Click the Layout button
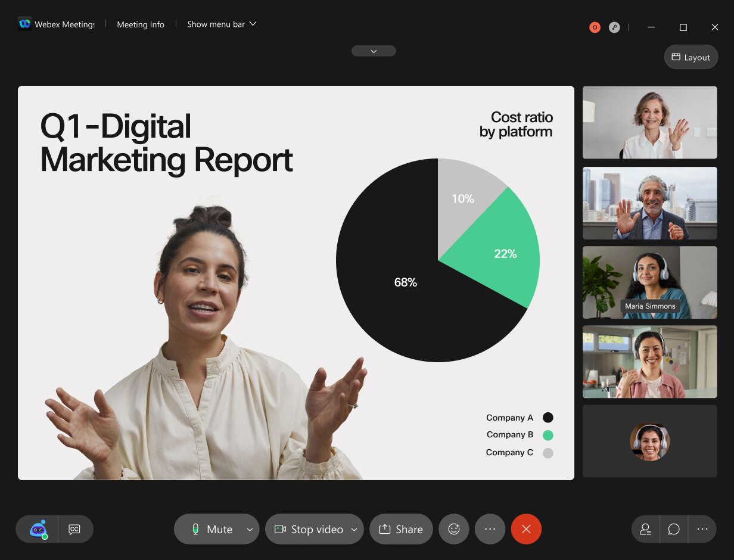 pos(691,57)
